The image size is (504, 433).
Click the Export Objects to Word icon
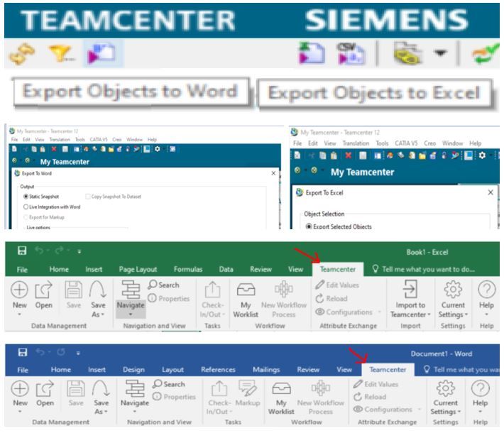coord(102,53)
